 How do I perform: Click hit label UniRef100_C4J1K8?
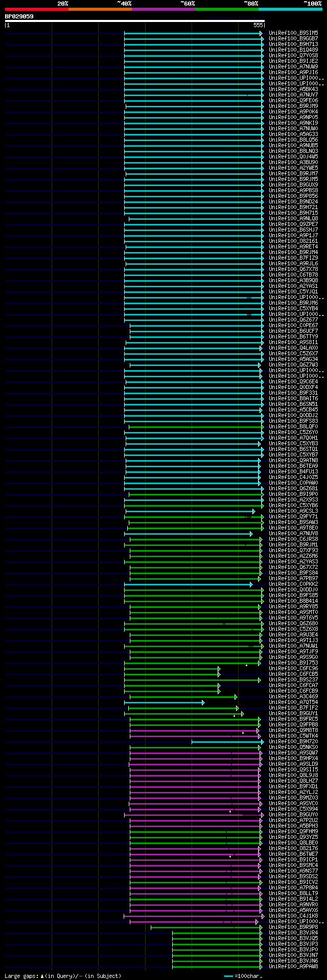(x=293, y=916)
